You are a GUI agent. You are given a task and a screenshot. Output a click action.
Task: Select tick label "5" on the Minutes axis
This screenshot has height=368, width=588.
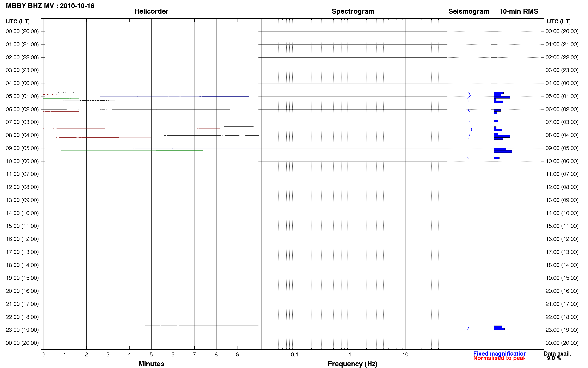coord(151,355)
